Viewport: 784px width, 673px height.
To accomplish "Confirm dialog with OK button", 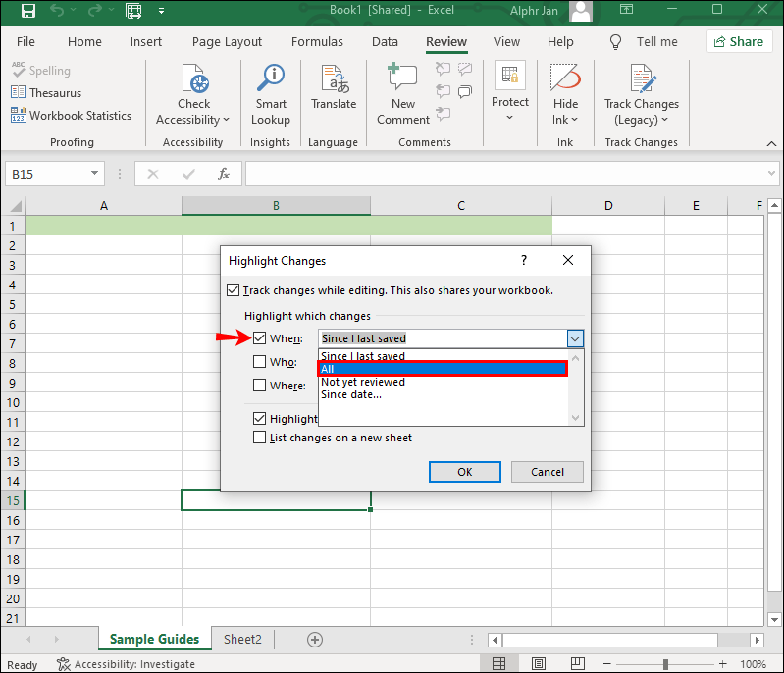I will point(464,472).
